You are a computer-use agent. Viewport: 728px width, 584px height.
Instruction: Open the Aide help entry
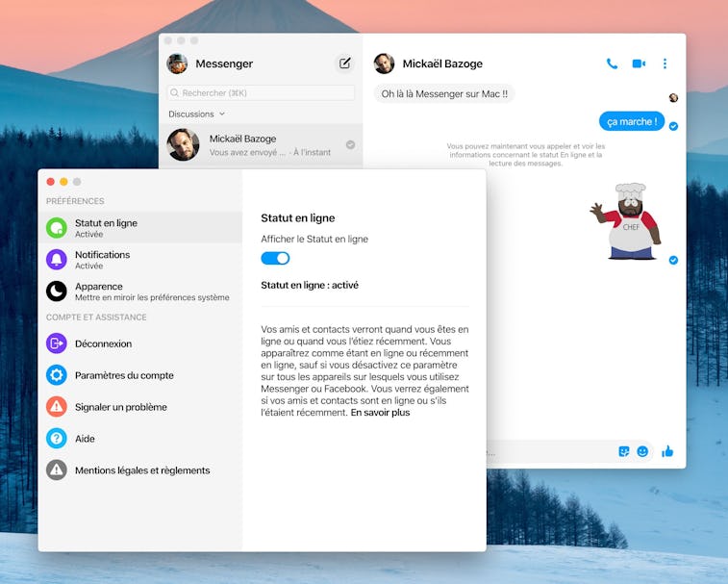[86, 439]
